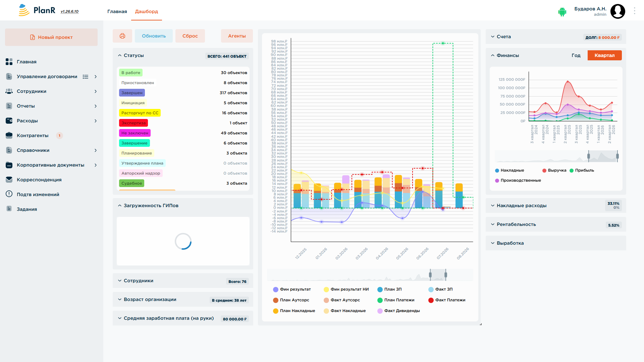644x362 pixels.
Task: Open the user avatar profile picture
Action: click(x=618, y=11)
